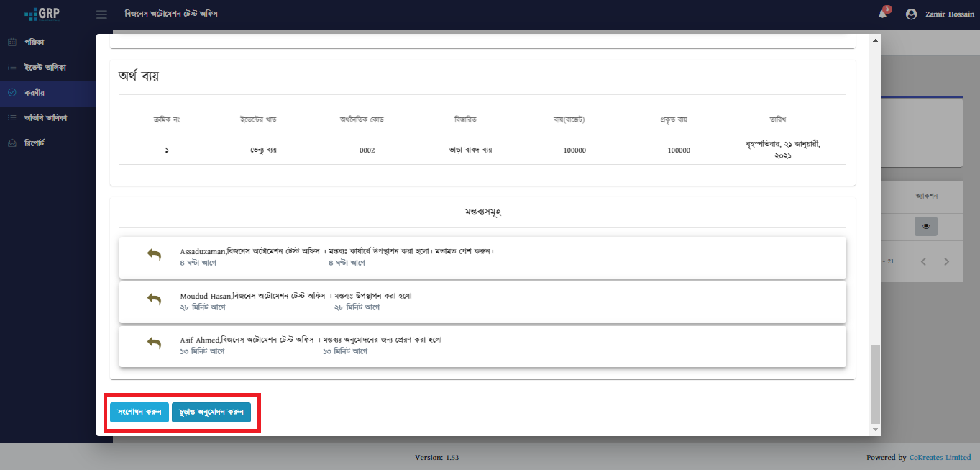This screenshot has height=470, width=980.
Task: Click the Assaduzaman comment text
Action: [337, 251]
